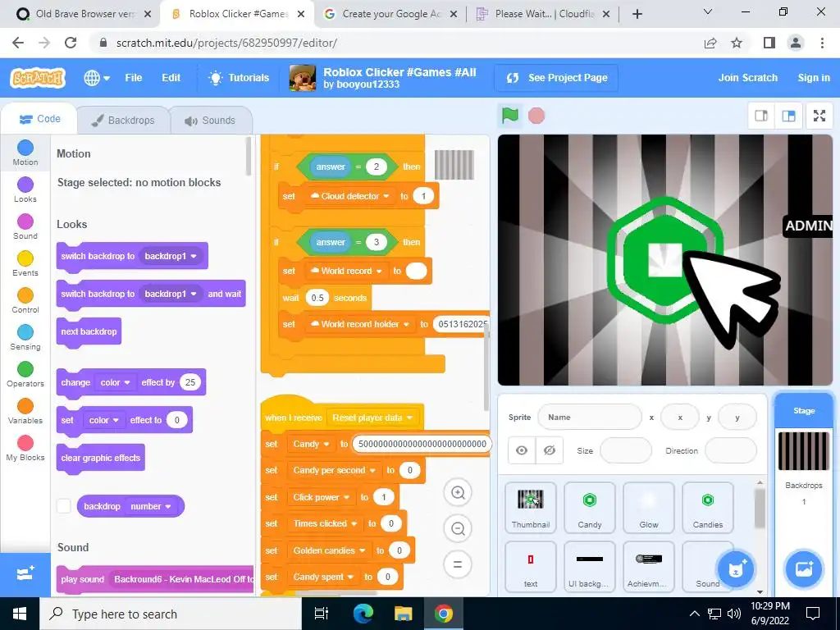Open Cloud detector variable dropdown
The image size is (840, 630).
coord(349,196)
